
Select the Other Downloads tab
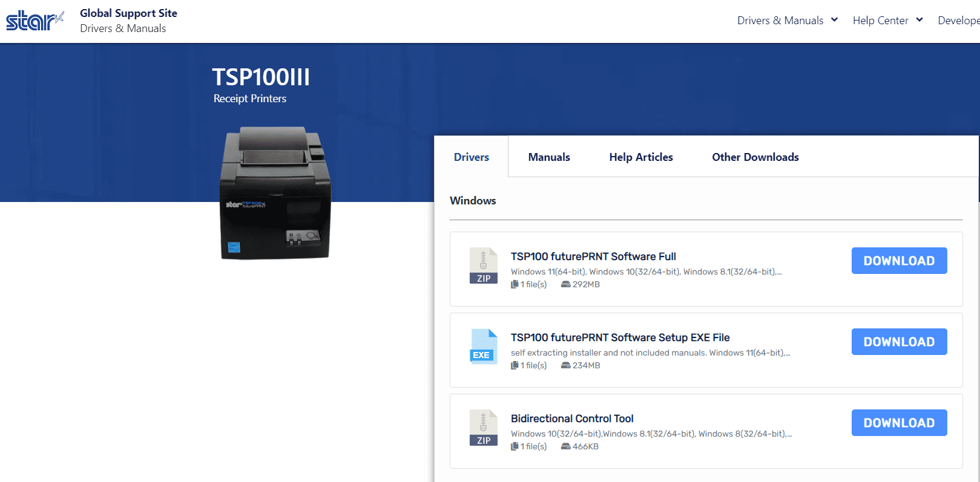[755, 157]
